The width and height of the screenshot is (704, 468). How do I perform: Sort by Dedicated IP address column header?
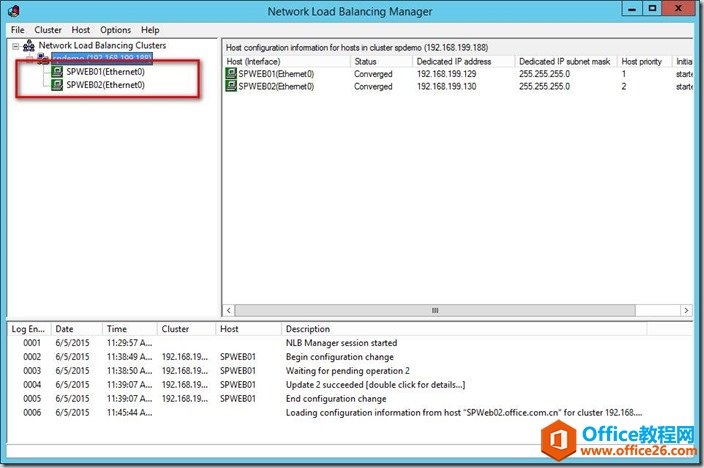(463, 62)
